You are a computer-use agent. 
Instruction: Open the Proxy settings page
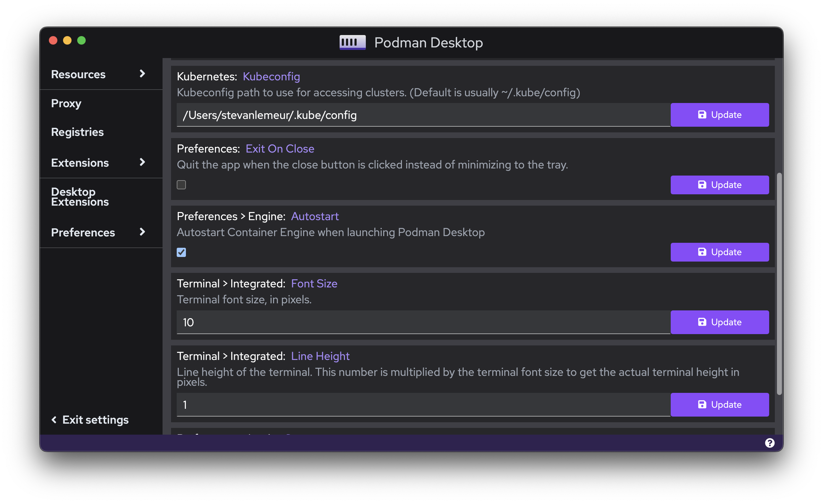click(66, 103)
